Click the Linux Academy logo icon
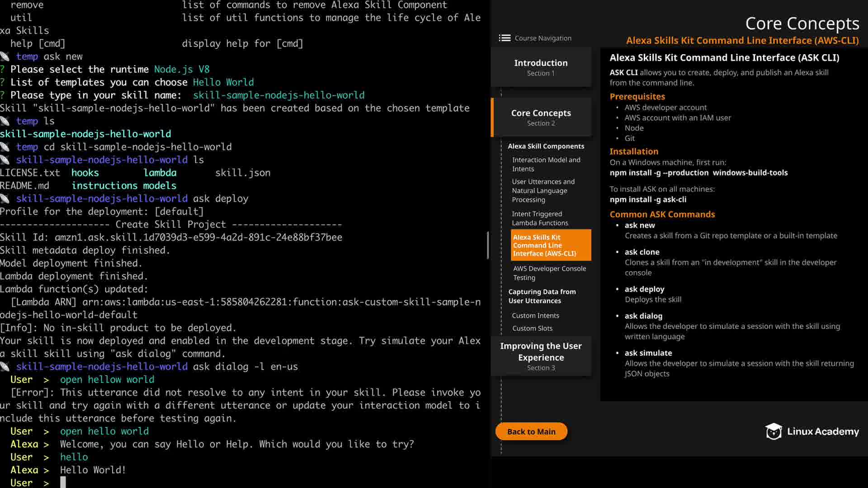 [774, 432]
